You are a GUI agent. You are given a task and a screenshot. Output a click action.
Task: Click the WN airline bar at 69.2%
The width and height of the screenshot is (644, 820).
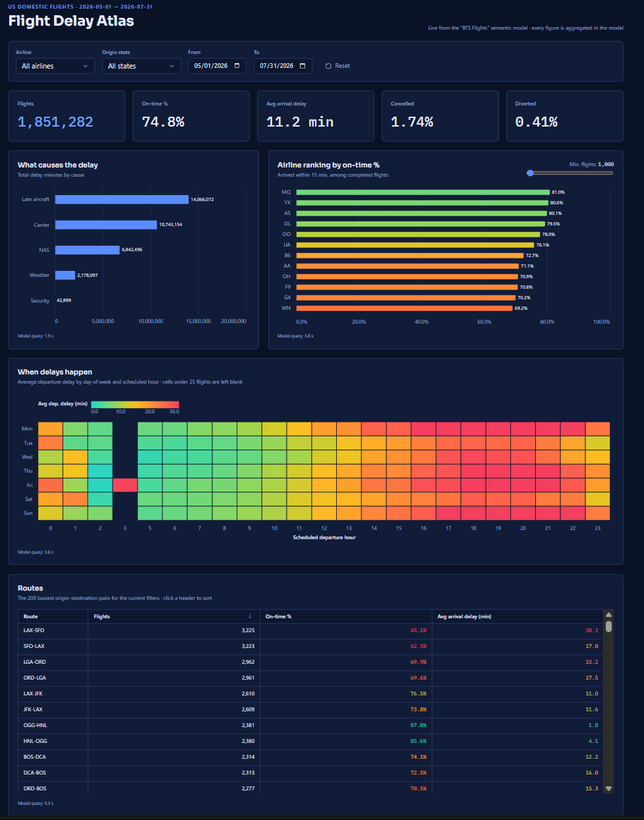point(404,308)
